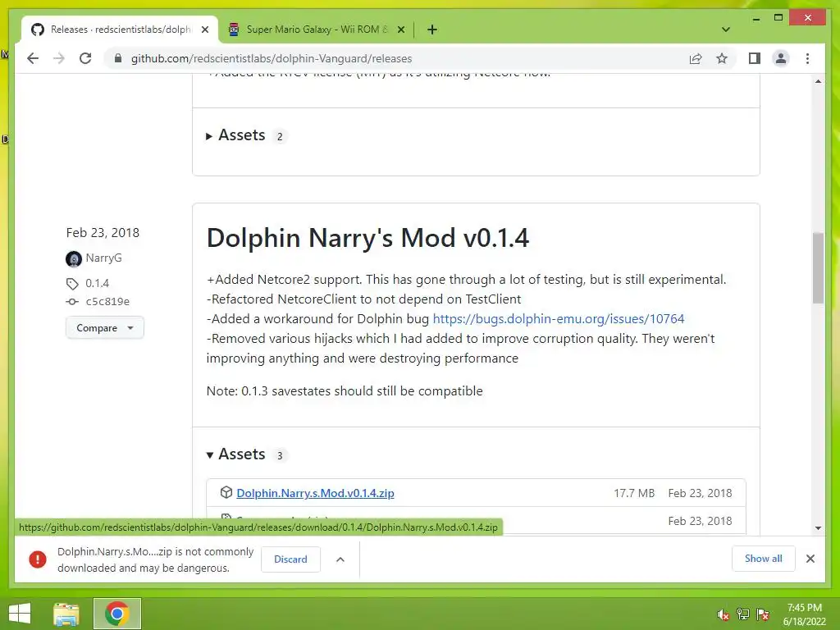
Task: Close the downloads bar
Action: click(810, 559)
